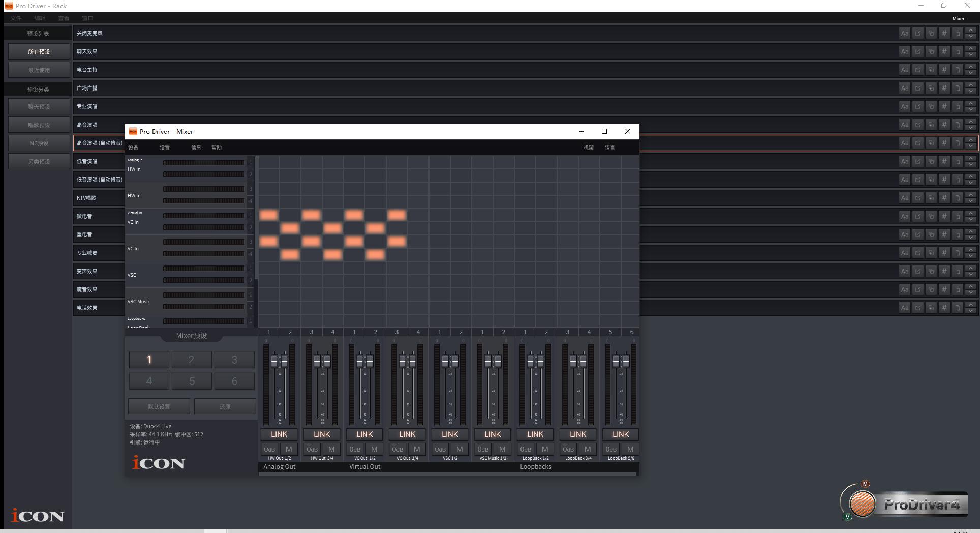This screenshot has width=980, height=533.
Task: Click the hash (#) icon for 广场广播 preset
Action: pos(944,88)
